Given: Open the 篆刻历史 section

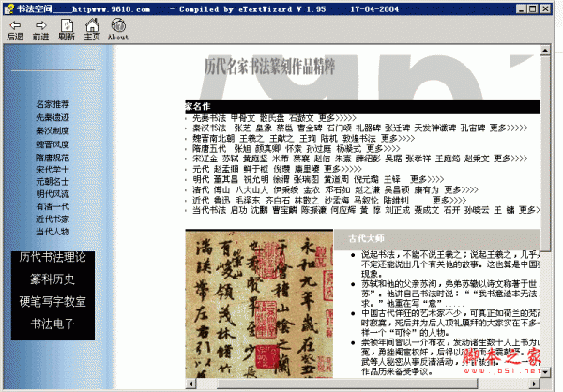Looking at the screenshot, I should click(x=53, y=279).
